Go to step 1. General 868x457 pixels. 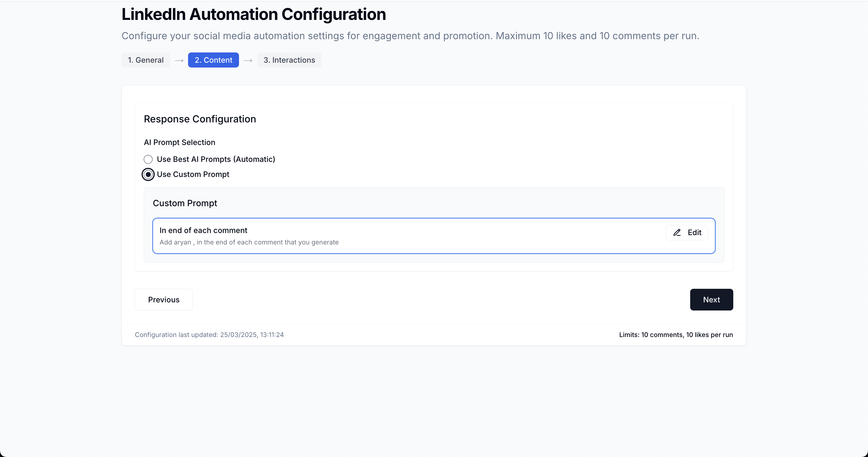[146, 60]
